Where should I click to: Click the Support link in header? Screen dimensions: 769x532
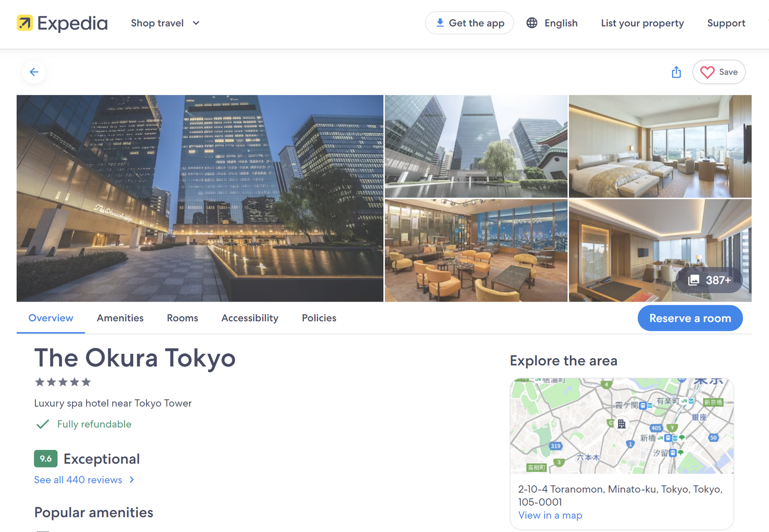(x=726, y=23)
